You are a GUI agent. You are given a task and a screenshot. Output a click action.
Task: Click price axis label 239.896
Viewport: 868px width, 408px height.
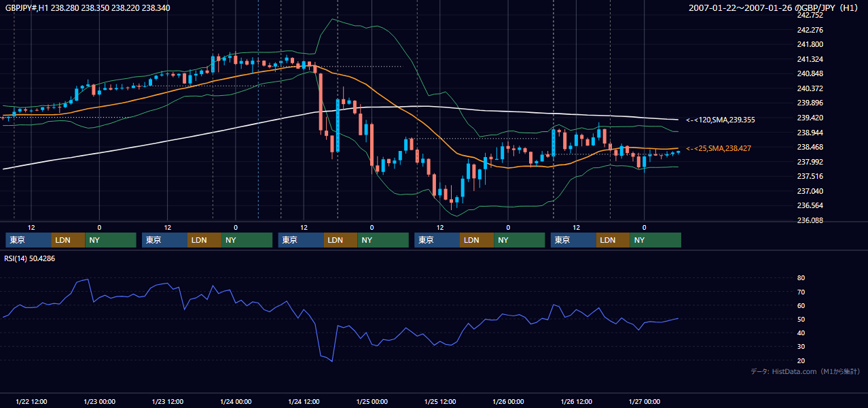point(810,103)
